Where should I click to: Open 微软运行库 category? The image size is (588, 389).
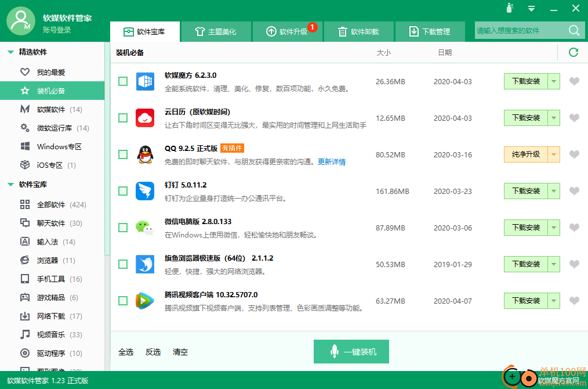click(53, 128)
